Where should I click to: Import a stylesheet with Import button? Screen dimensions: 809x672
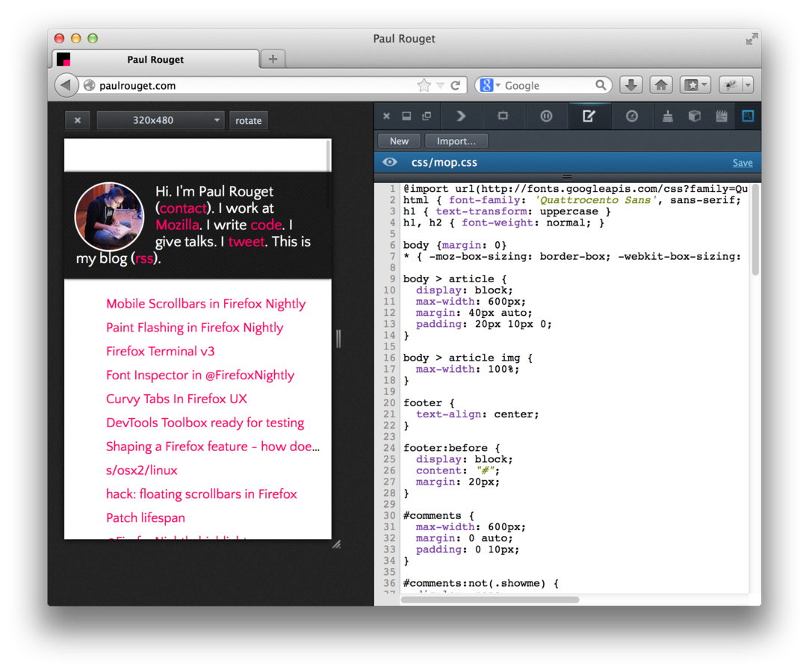(456, 141)
